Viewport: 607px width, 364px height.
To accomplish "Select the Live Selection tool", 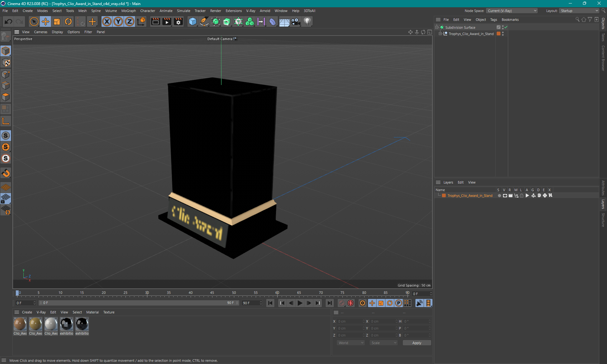I will tap(34, 21).
